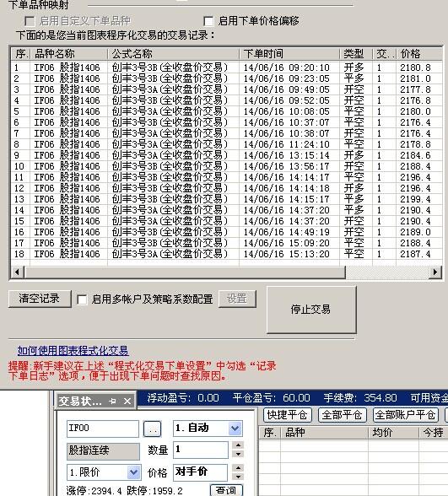This screenshot has width=448, height=496.
Task: Sort records by 下单时间 column header
Action: coord(289,54)
